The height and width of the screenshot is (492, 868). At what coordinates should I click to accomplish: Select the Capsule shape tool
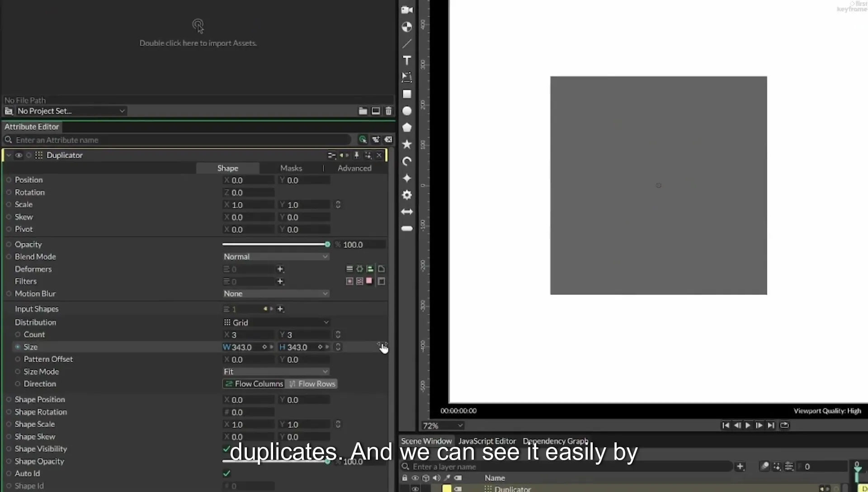pyautogui.click(x=407, y=228)
